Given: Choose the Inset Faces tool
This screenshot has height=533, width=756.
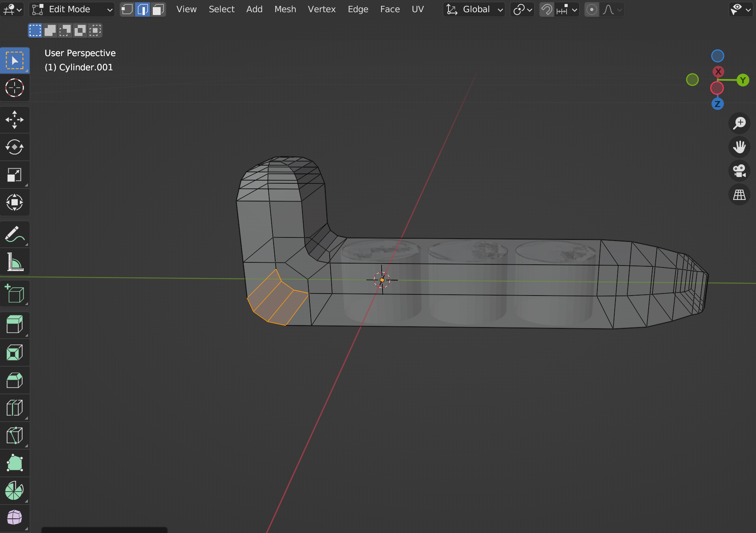Looking at the screenshot, I should (15, 352).
